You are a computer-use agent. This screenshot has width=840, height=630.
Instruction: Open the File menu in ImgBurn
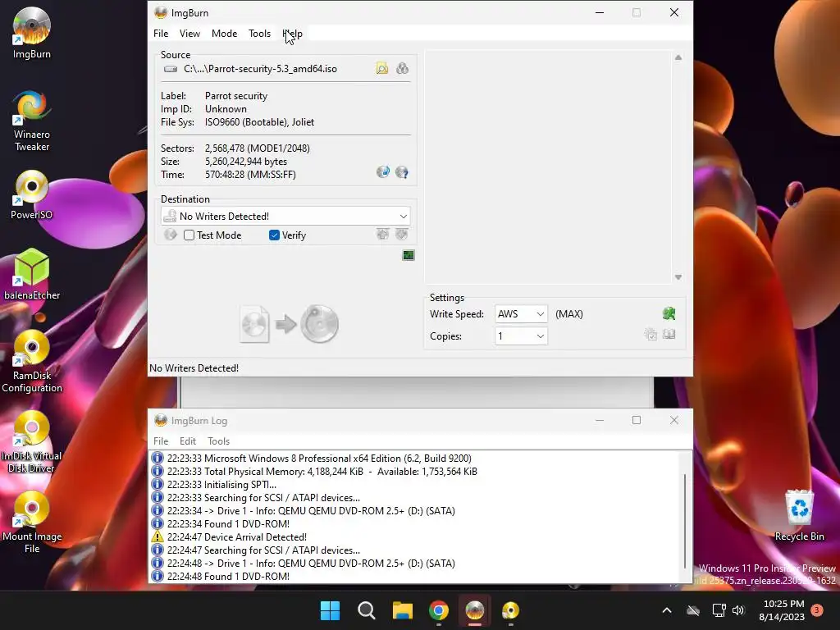pos(161,33)
